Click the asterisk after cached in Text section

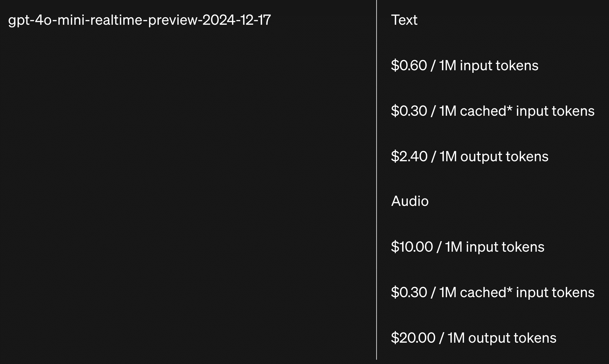click(509, 108)
